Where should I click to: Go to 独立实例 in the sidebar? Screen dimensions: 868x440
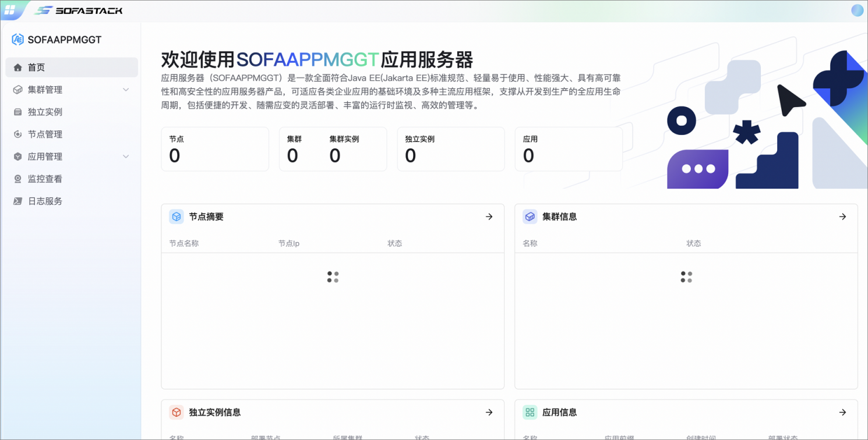tap(72, 112)
